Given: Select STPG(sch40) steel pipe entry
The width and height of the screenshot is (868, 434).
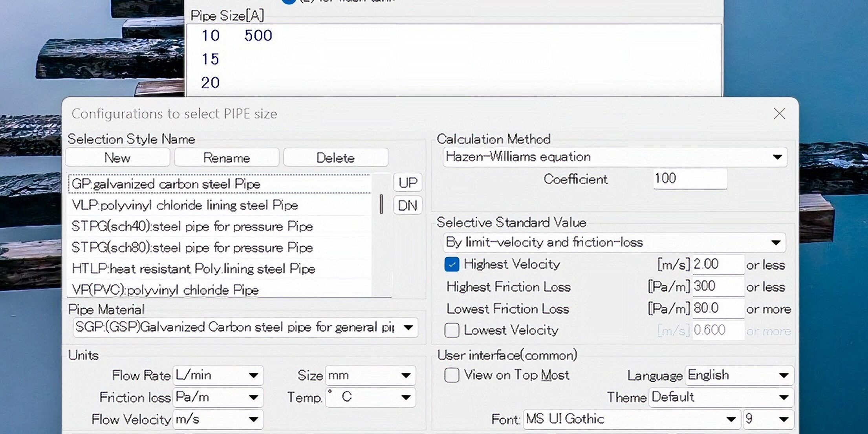Looking at the screenshot, I should point(219,226).
